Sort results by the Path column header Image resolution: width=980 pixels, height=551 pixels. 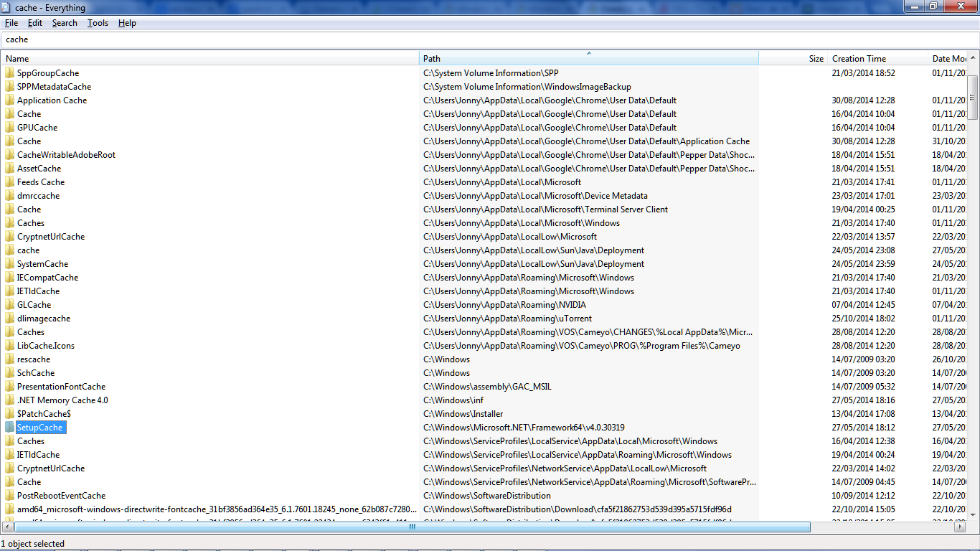[x=589, y=59]
